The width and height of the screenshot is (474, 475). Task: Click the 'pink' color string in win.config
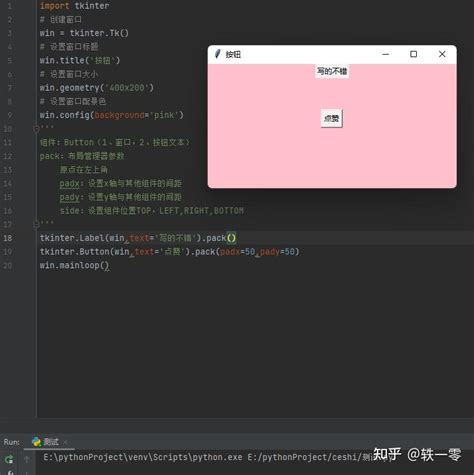point(164,115)
